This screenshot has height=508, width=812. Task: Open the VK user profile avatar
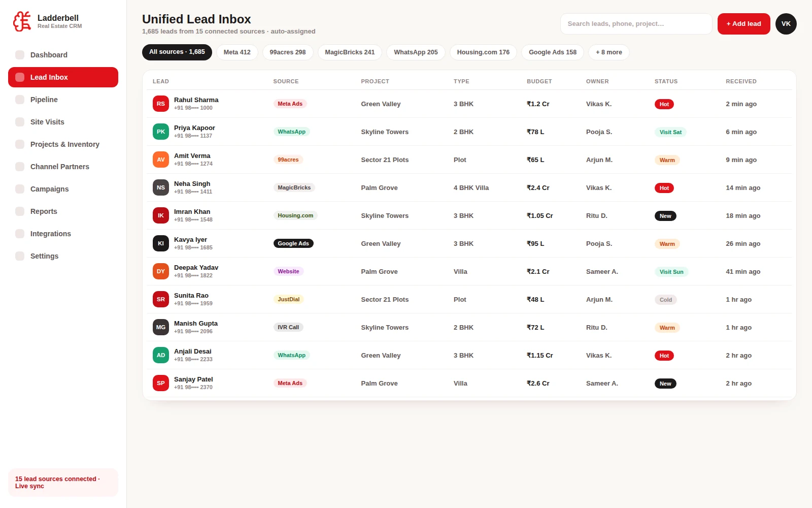(786, 24)
